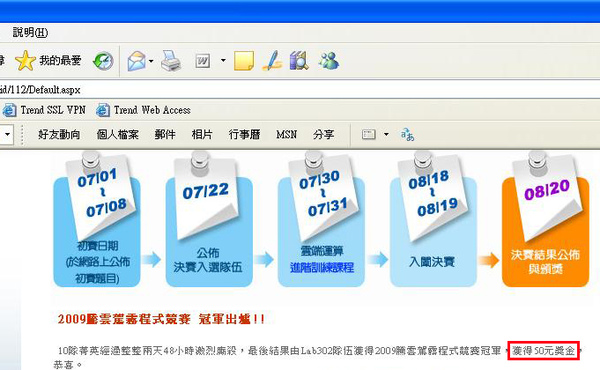The height and width of the screenshot is (370, 600).
Task: Open 好友動向 on the toolbar
Action: tap(59, 135)
